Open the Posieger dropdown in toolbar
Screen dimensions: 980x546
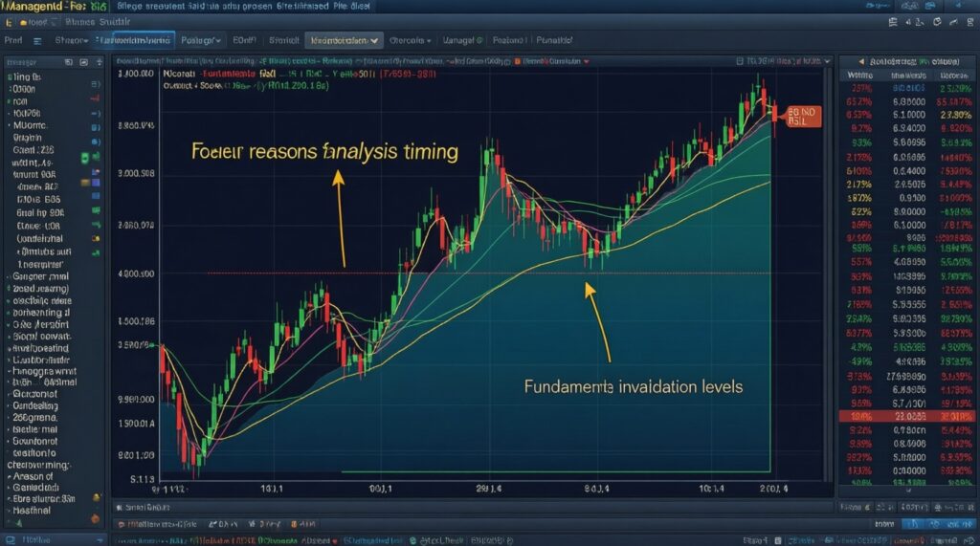click(201, 40)
